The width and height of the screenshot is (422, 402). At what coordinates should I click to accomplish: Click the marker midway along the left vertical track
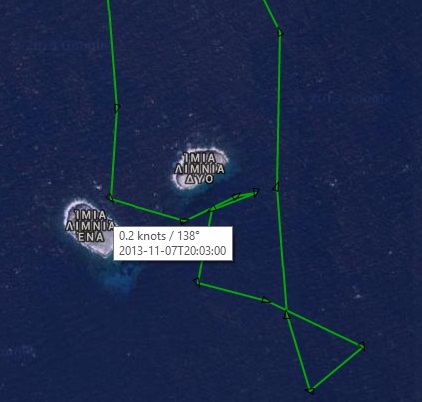click(117, 107)
